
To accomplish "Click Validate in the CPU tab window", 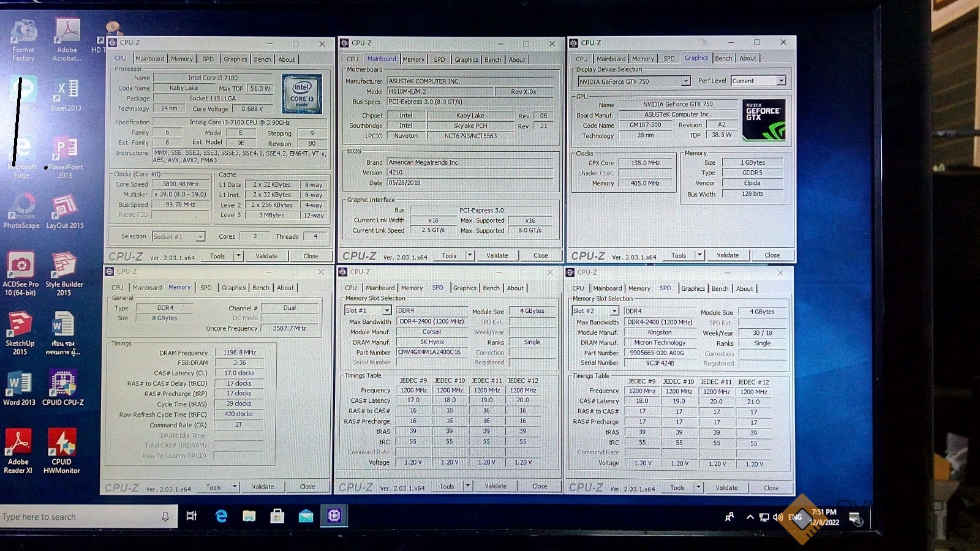I will (x=266, y=256).
